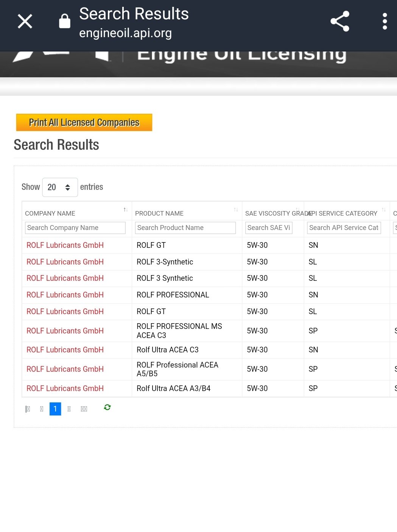The width and height of the screenshot is (397, 532).
Task: Open the Show entries count dropdown
Action: coord(60,187)
